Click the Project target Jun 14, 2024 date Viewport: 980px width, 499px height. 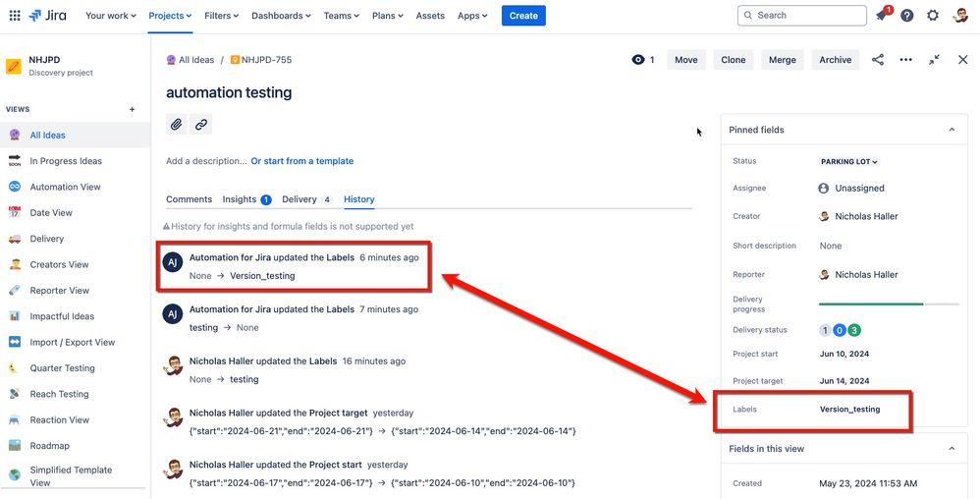pos(844,381)
